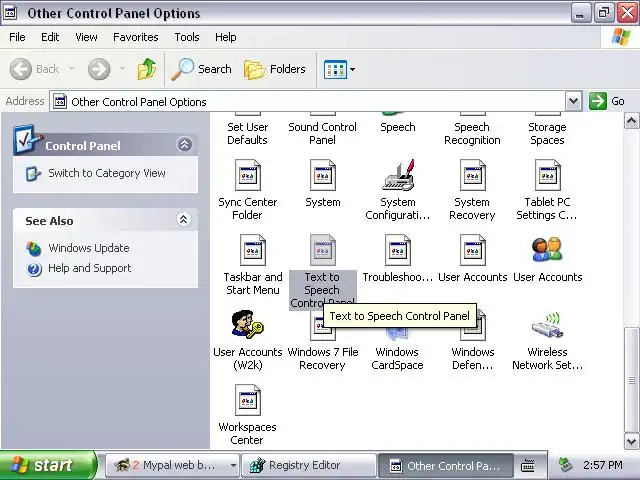This screenshot has width=640, height=480.
Task: Open the Sync Center Folder icon
Action: (x=247, y=175)
